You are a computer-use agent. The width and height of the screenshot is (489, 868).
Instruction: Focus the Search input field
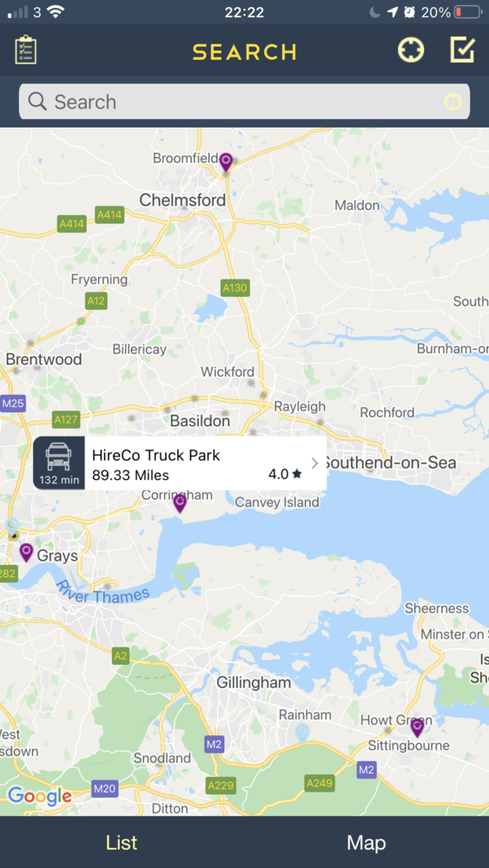(244, 102)
